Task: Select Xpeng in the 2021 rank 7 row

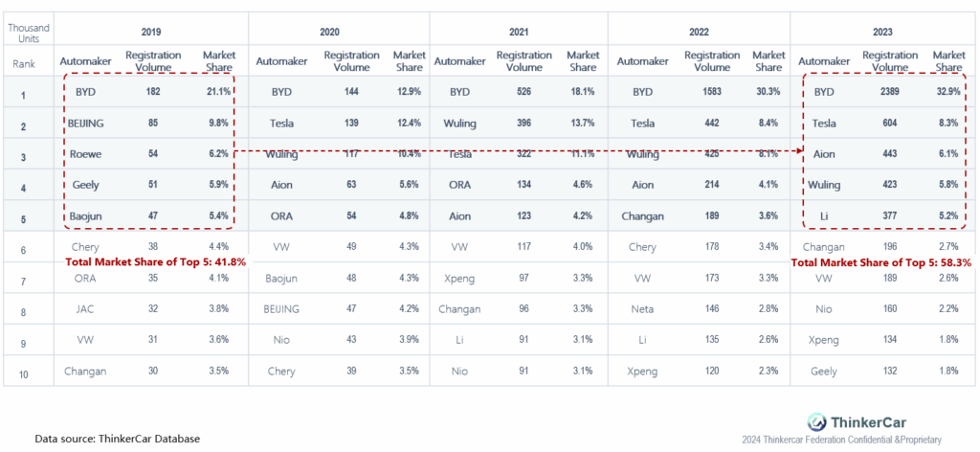Action: [459, 279]
